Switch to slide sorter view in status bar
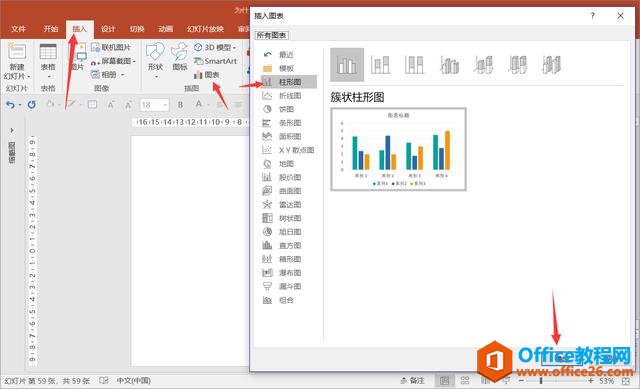Screen dimensions: 640x389 click(464, 381)
